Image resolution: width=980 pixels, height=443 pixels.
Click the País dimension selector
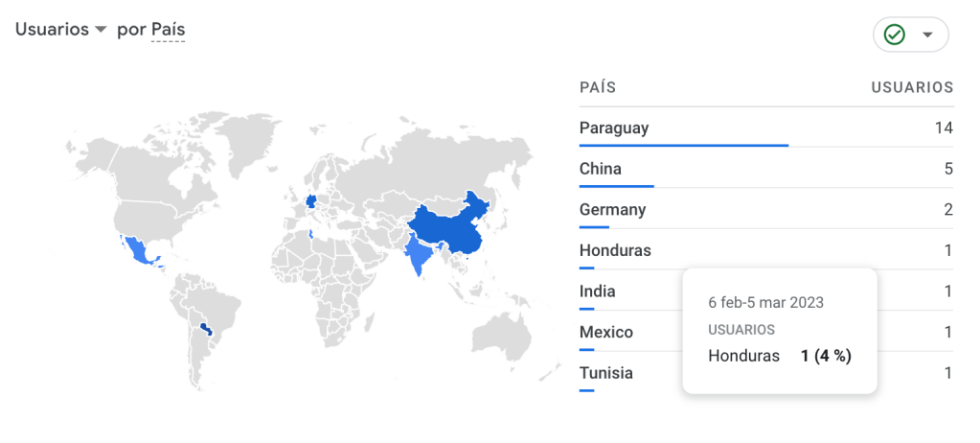coord(168,30)
